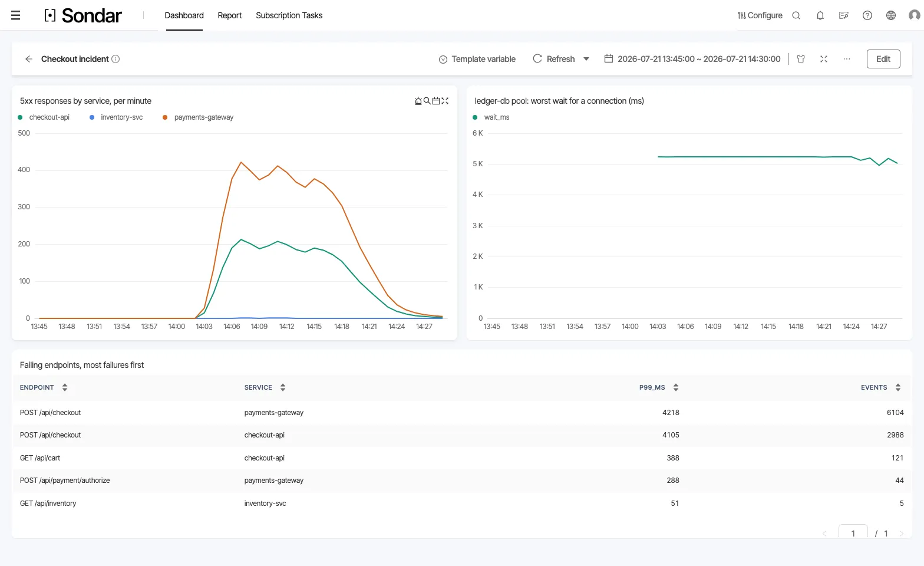Open calendar icon on 5xx responses chart
The width and height of the screenshot is (924, 566).
[x=436, y=101]
